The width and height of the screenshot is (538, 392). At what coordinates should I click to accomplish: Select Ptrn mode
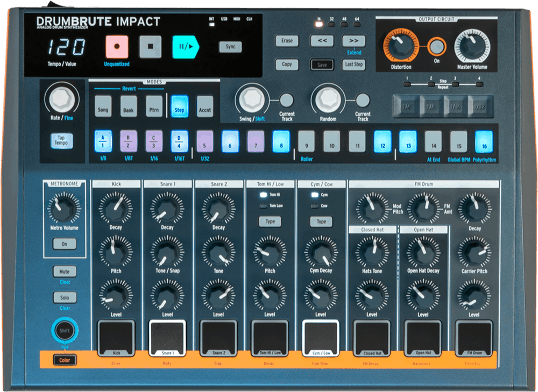click(x=154, y=106)
